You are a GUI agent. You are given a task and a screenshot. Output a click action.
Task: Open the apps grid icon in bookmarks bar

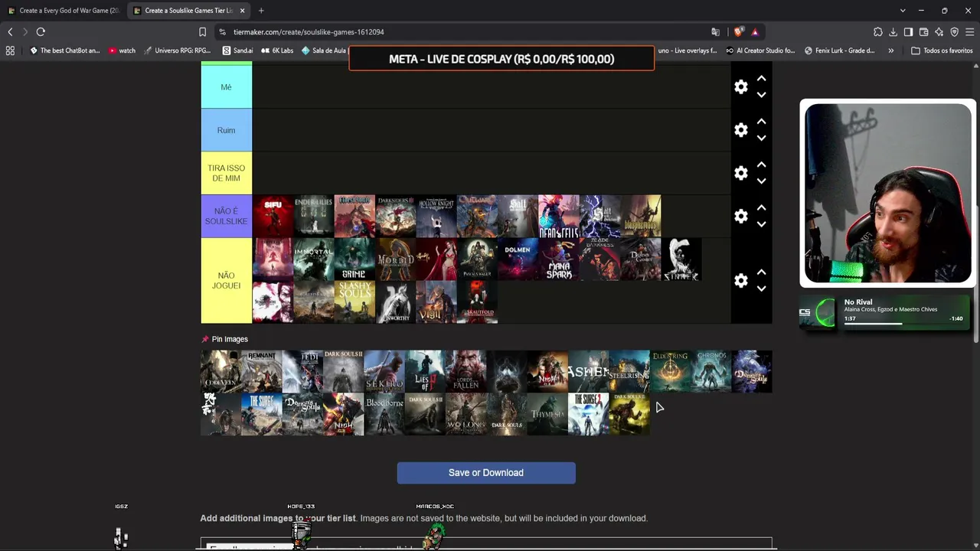[x=10, y=51]
